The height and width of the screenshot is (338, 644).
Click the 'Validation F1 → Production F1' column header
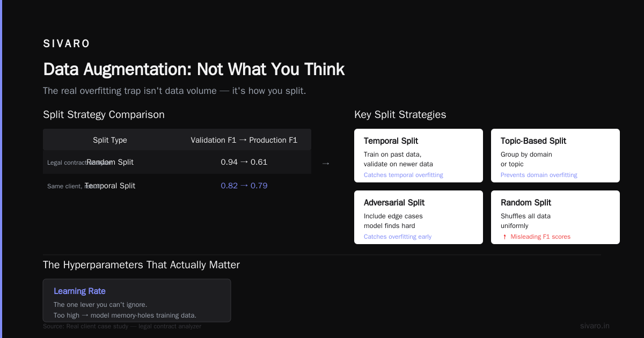pos(244,140)
